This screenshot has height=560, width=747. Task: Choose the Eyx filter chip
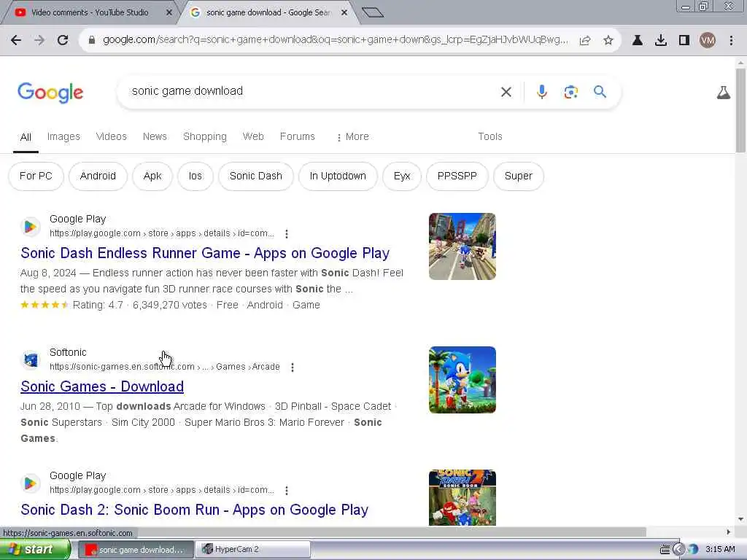(x=402, y=176)
